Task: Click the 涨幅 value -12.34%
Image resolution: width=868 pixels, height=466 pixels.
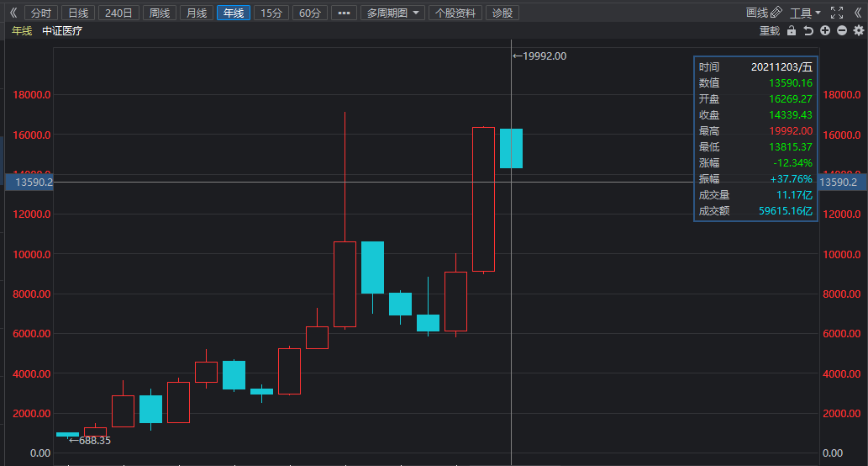Action: pos(792,163)
